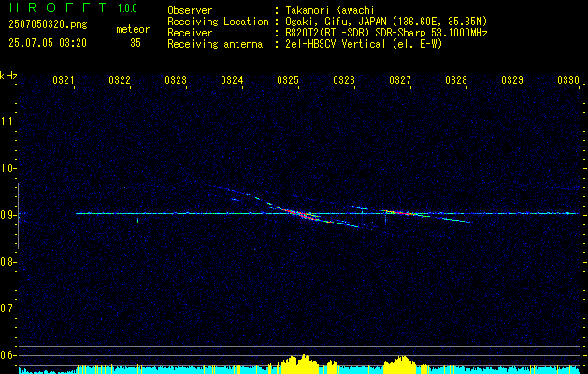This screenshot has width=588, height=374.
Task: Click the bright meteor echo near 0327
Action: (402, 213)
